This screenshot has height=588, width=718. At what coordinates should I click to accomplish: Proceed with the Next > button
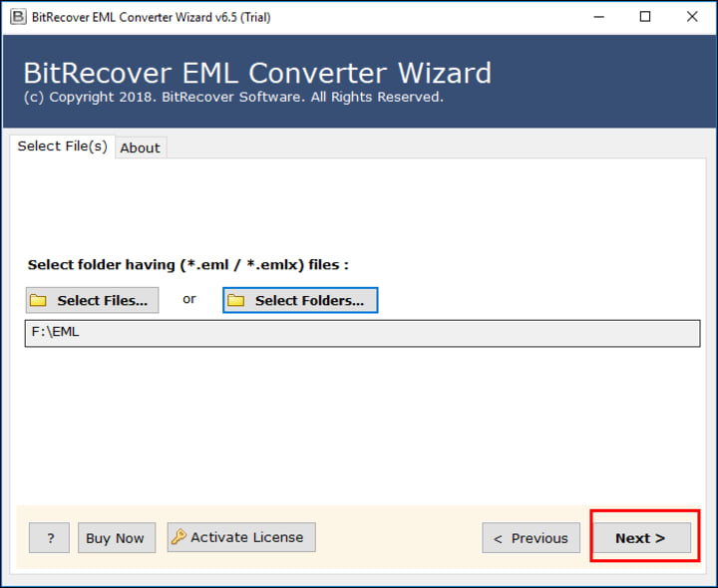[x=642, y=537]
